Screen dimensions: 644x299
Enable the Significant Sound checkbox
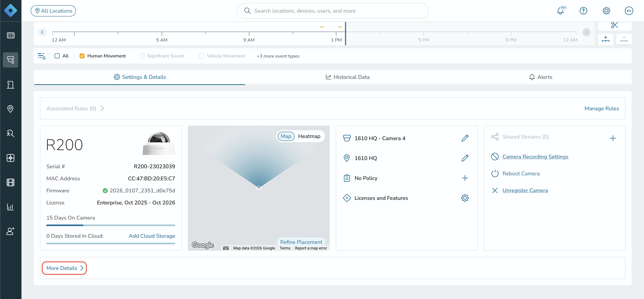point(142,56)
